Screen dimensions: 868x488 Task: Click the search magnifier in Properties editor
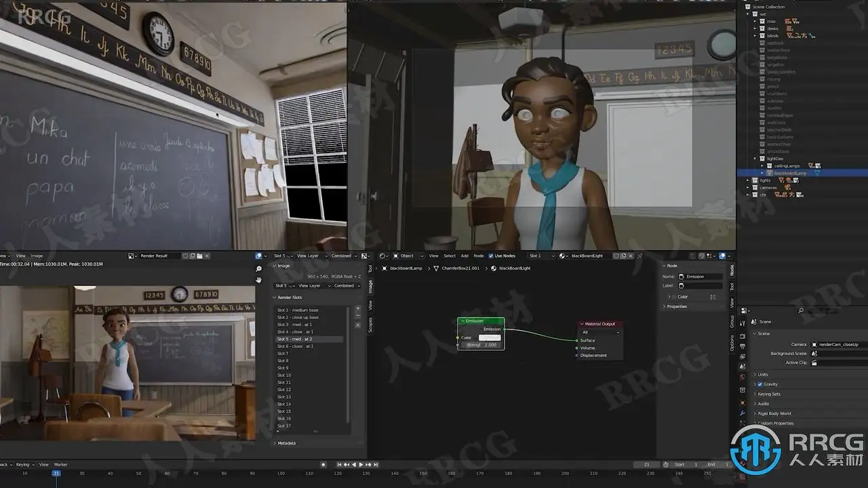click(x=801, y=310)
